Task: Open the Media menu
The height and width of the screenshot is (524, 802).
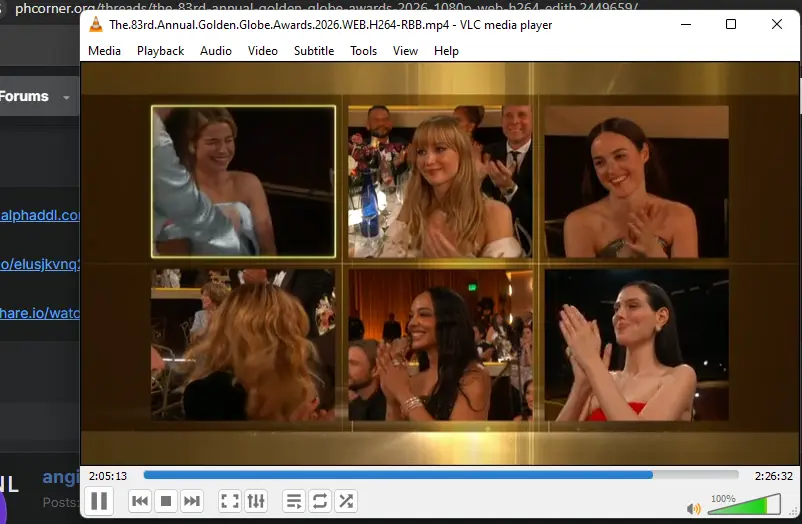Action: [x=104, y=51]
